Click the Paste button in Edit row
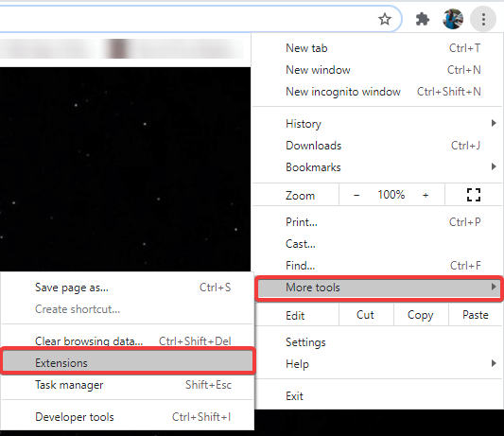 coord(476,315)
